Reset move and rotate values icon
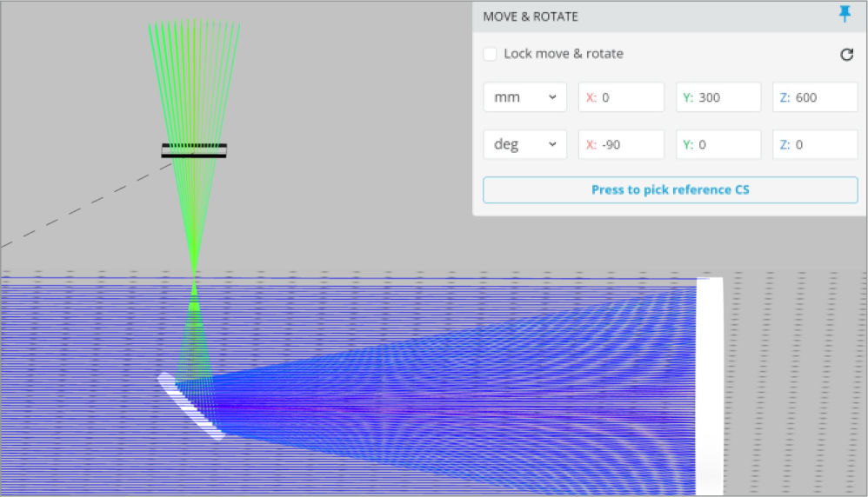The height and width of the screenshot is (497, 868). click(x=846, y=54)
